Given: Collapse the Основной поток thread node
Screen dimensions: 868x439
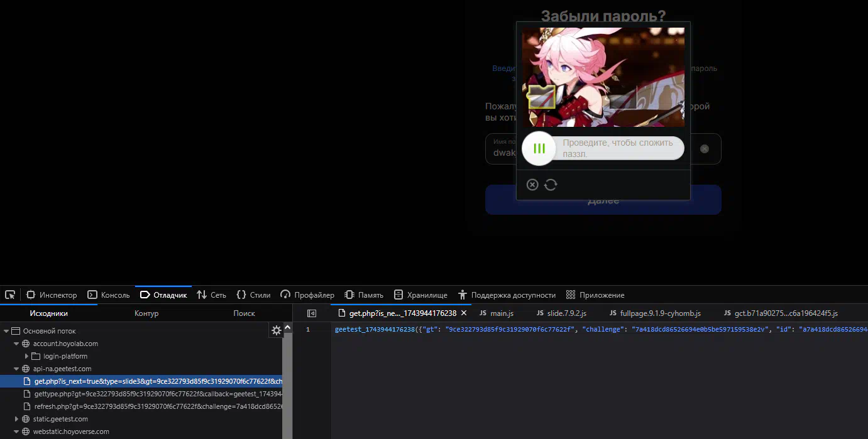Looking at the screenshot, I should (6, 331).
